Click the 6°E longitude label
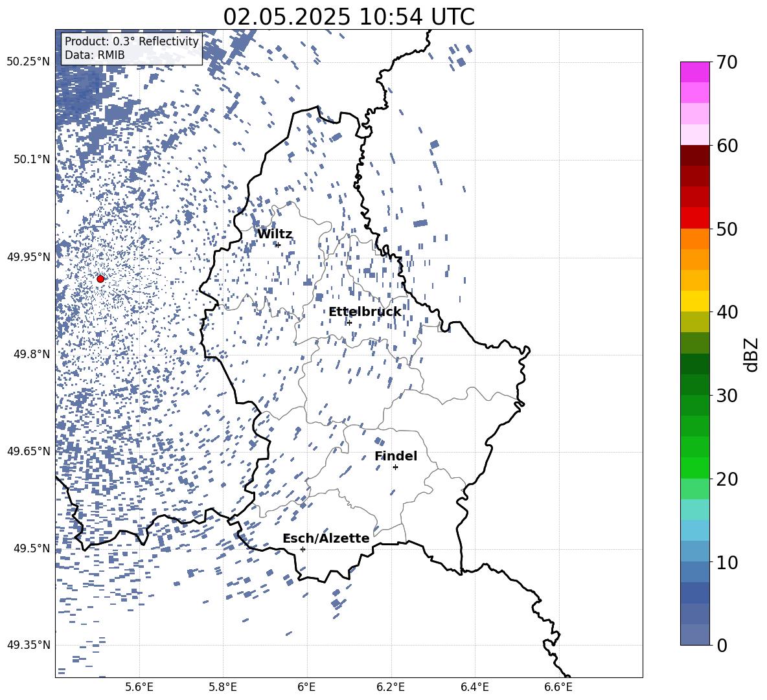The height and width of the screenshot is (700, 767). (306, 687)
